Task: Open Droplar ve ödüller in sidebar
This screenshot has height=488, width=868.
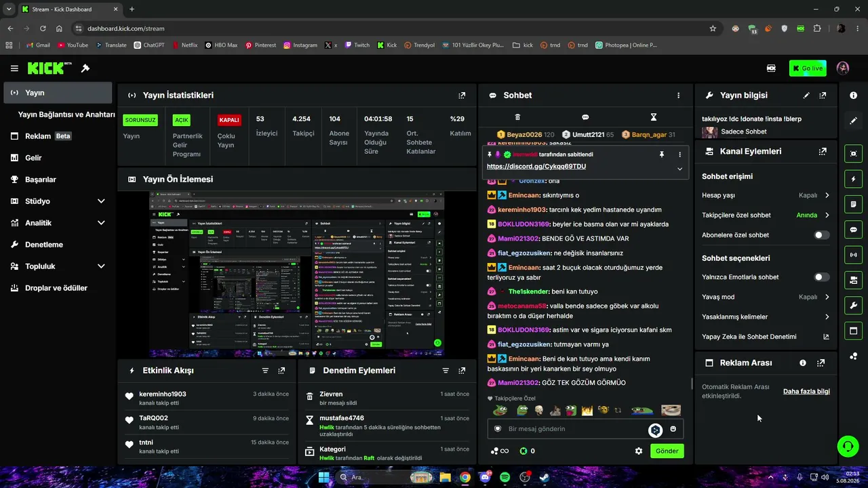Action: click(x=58, y=288)
